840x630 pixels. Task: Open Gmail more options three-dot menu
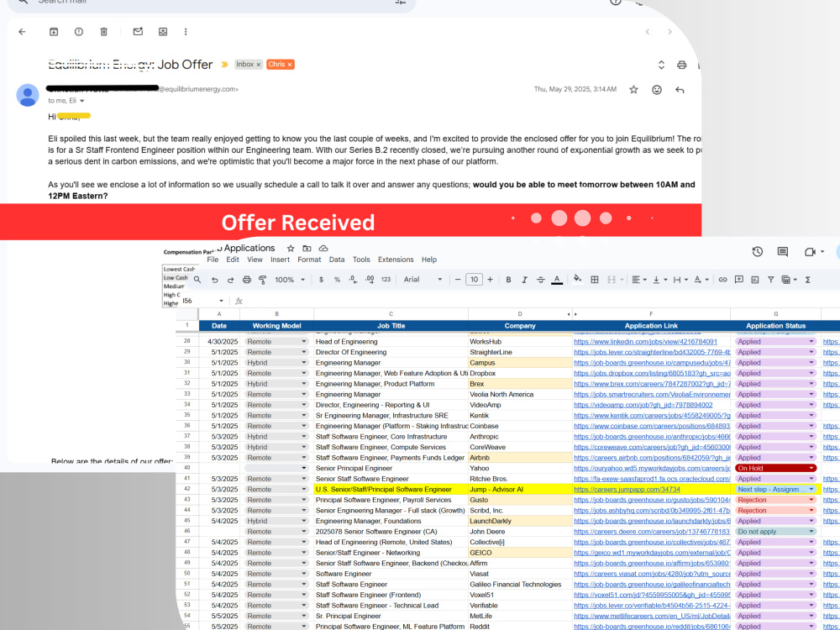point(186,32)
